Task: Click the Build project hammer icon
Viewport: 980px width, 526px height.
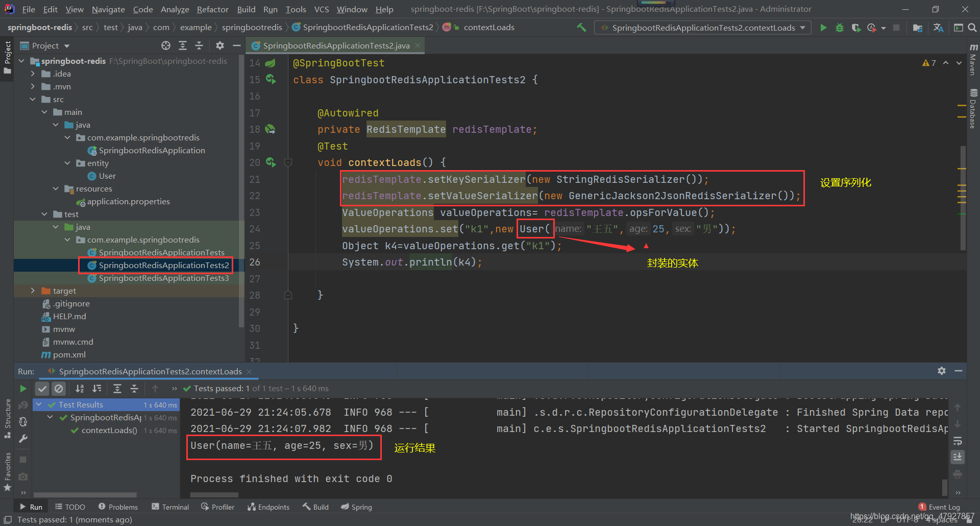Action: point(581,28)
